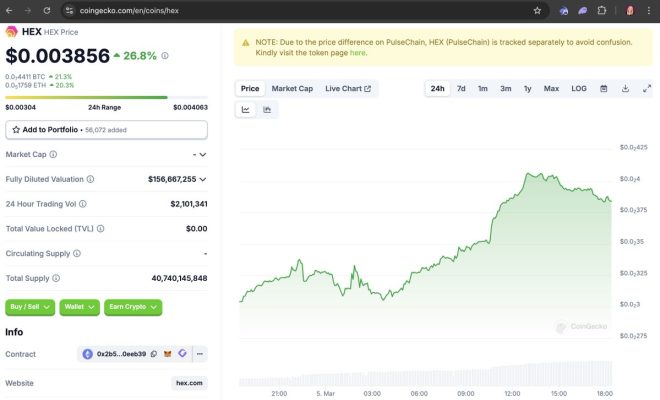
Task: Reload the page with the refresh icon
Action: (x=47, y=11)
